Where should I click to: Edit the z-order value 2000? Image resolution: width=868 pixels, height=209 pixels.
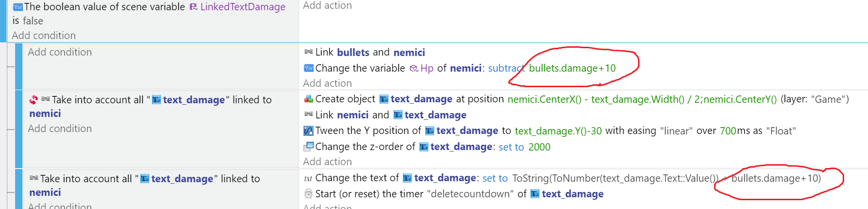point(539,147)
